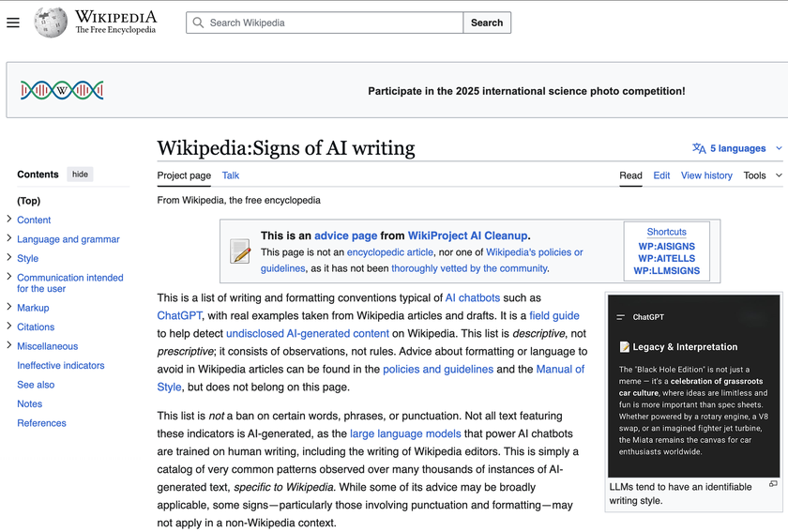Click the Edit tab

[x=661, y=175]
